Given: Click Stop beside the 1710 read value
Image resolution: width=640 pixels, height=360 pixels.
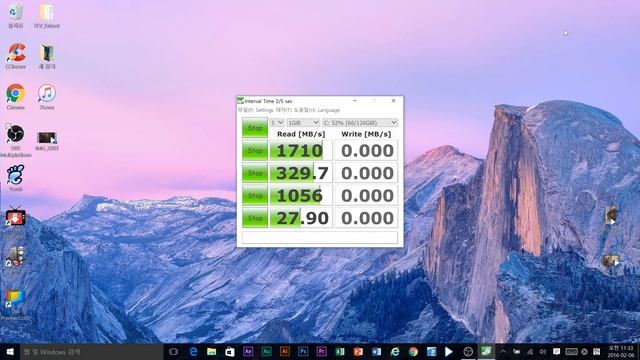Looking at the screenshot, I should point(255,151).
